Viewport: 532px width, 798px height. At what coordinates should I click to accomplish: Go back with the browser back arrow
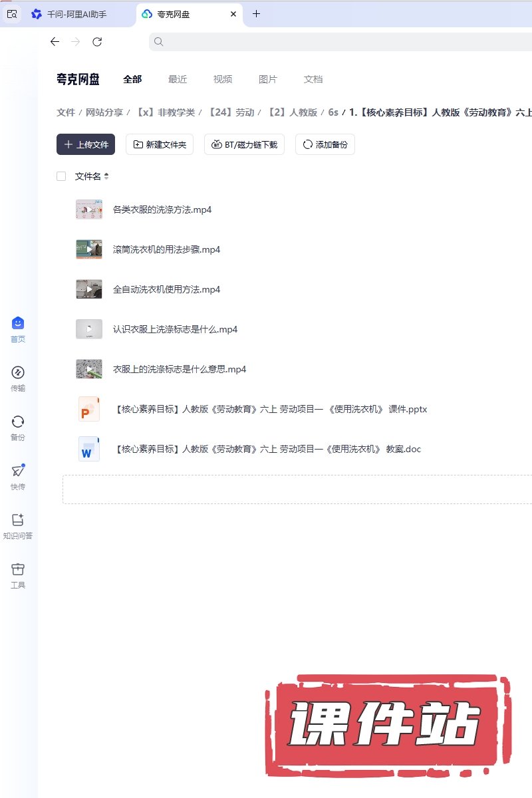pos(55,42)
